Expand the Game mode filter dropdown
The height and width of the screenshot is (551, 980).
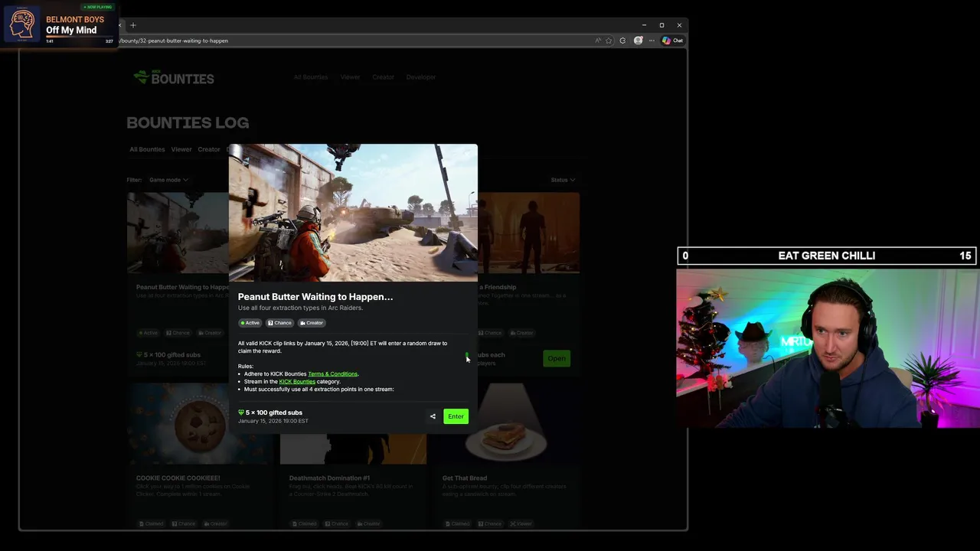[x=168, y=180]
